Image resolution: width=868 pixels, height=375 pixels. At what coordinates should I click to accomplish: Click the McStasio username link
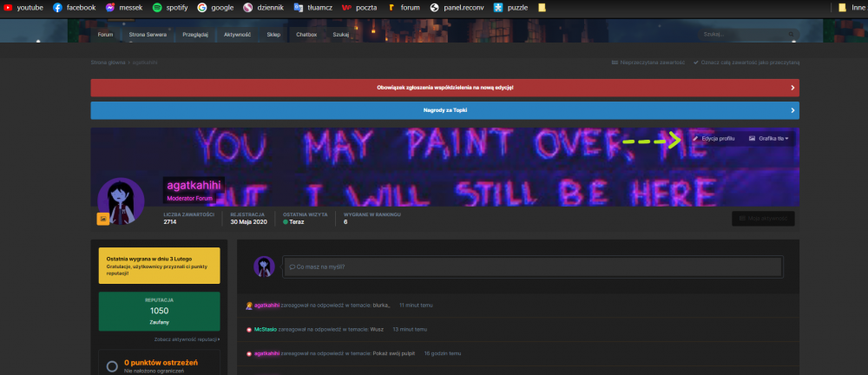[266, 329]
